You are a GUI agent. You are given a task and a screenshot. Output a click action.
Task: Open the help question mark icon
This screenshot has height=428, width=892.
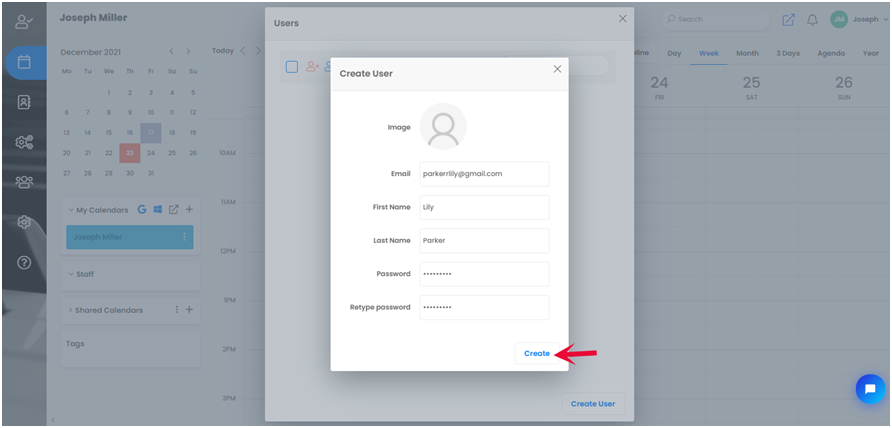[24, 262]
